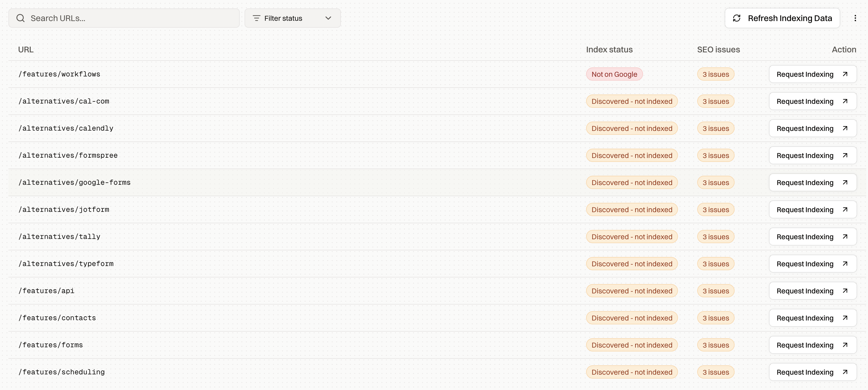Request indexing for /alternatives/calendly
Image resolution: width=868 pixels, height=390 pixels.
point(813,128)
